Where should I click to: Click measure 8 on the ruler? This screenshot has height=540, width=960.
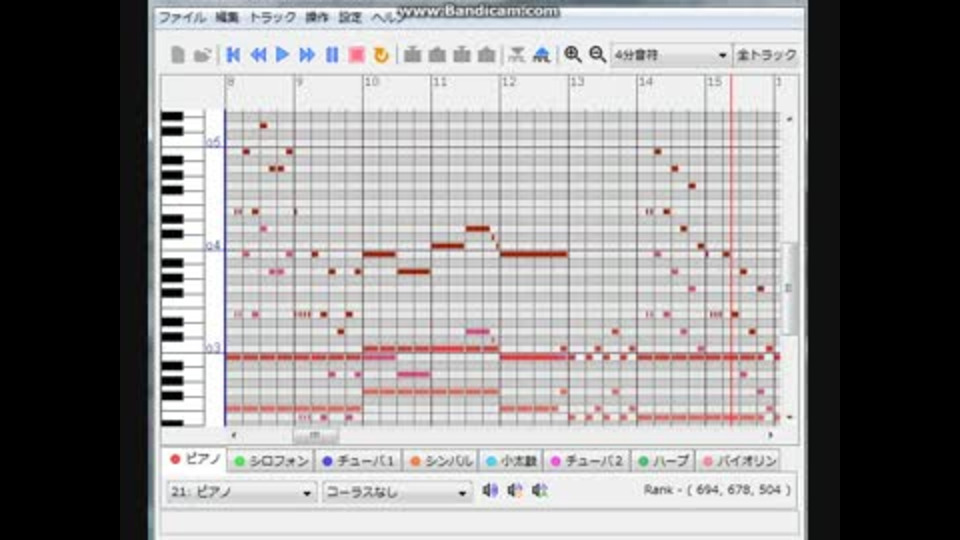tap(230, 82)
